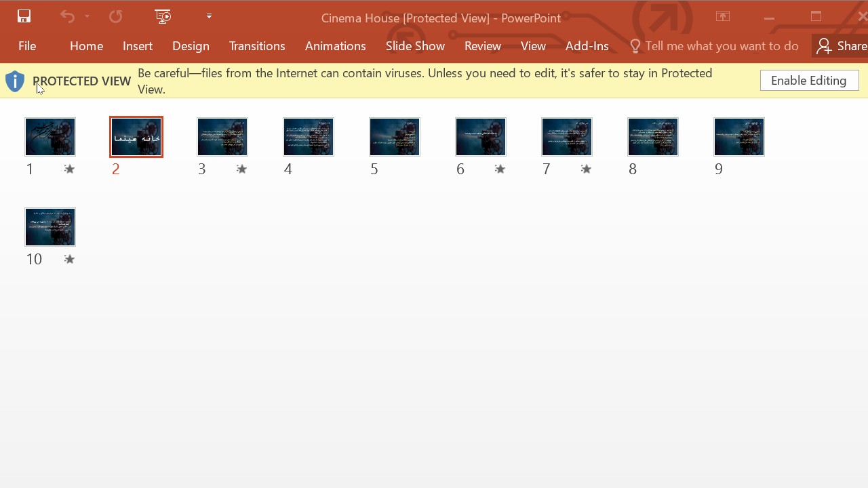This screenshot has height=488, width=868.
Task: Select slide 6 thumbnail
Action: click(x=481, y=137)
